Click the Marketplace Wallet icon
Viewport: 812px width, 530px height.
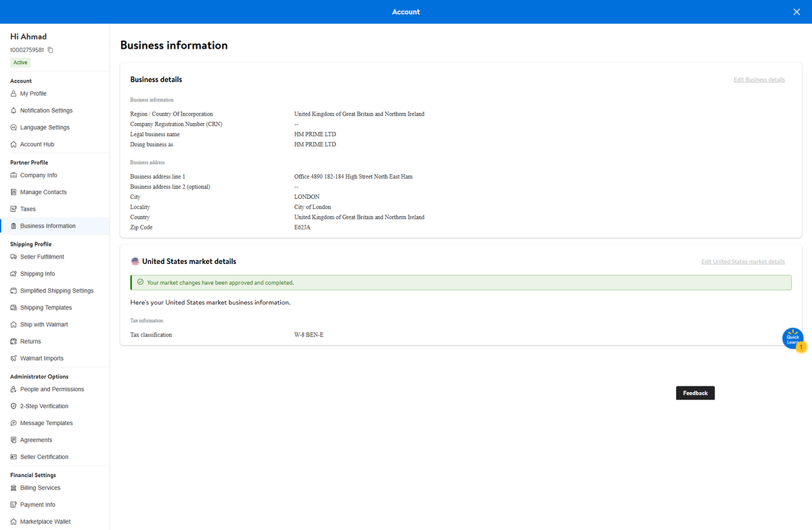(14, 522)
